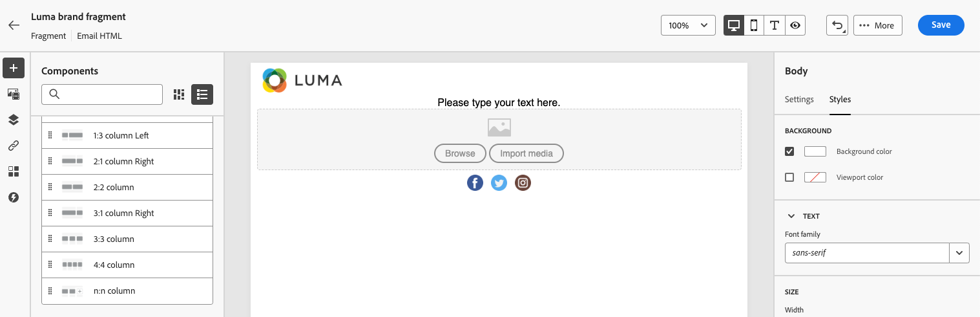This screenshot has width=980, height=317.
Task: Switch components to grid view
Action: tap(179, 94)
